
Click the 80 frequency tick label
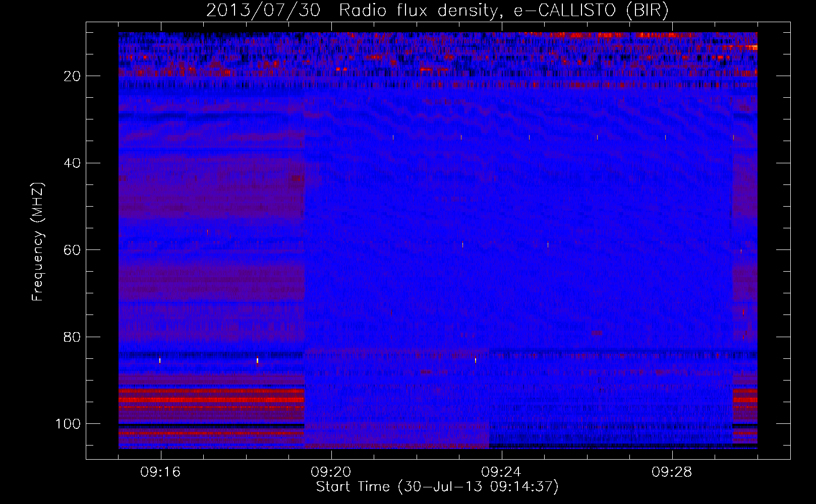point(72,337)
